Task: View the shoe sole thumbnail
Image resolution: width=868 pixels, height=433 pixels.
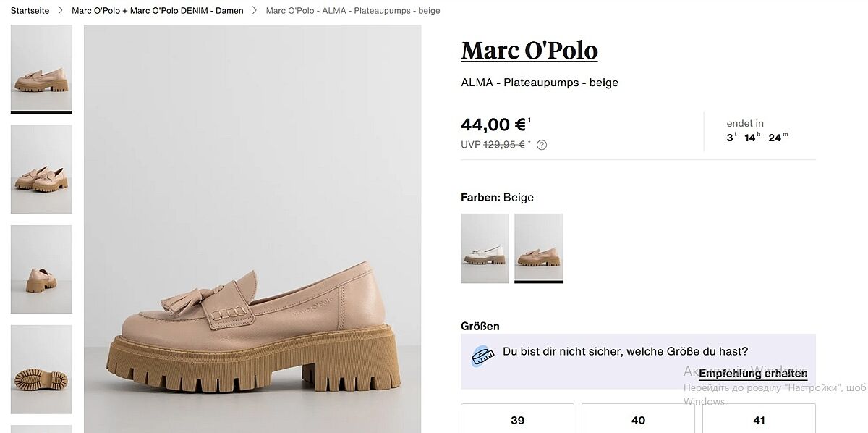Action: click(x=41, y=369)
